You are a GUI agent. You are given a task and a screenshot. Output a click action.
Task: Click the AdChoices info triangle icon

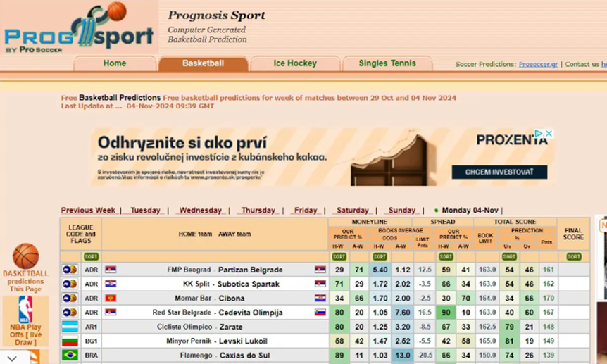click(539, 133)
